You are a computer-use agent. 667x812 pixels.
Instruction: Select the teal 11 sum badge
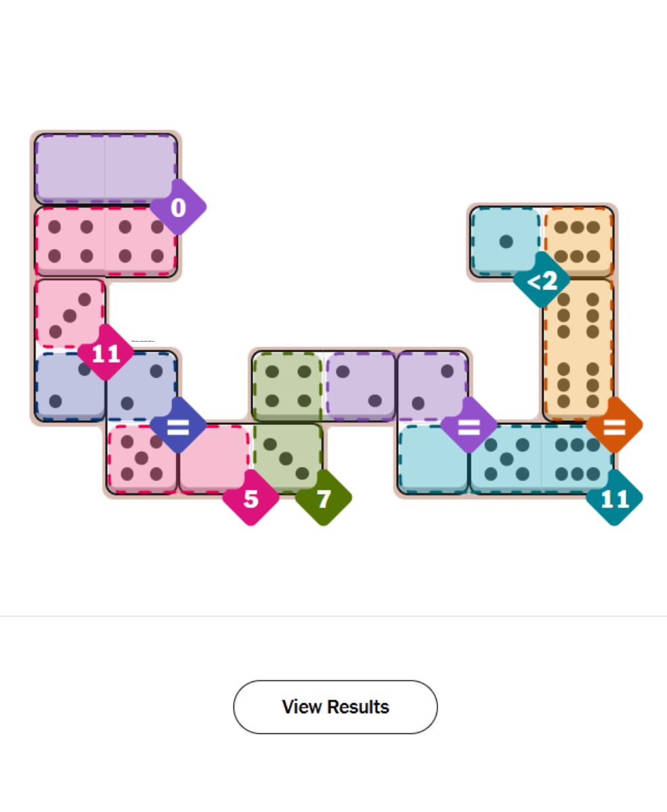coord(614,499)
